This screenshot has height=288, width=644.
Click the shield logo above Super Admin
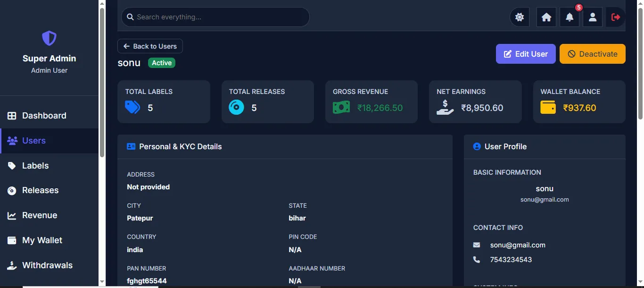point(49,38)
